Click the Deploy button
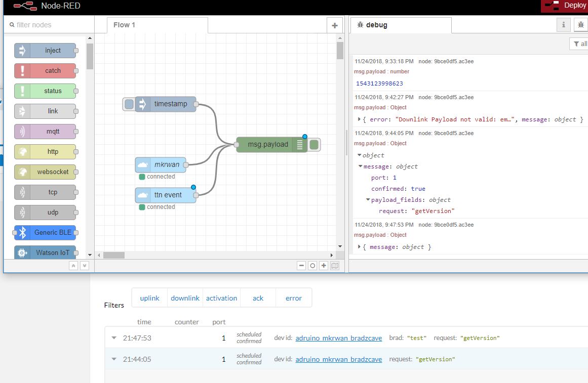 pos(566,6)
